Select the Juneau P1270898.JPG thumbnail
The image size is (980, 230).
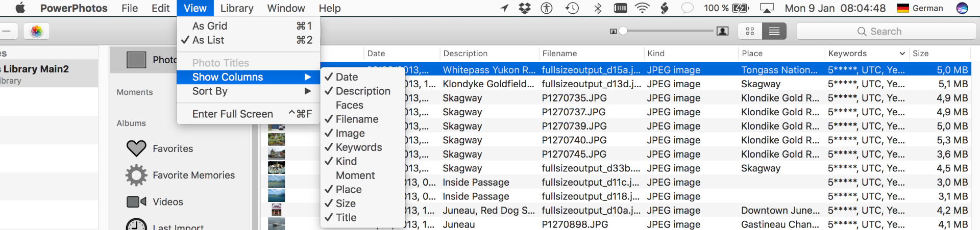[x=276, y=224]
